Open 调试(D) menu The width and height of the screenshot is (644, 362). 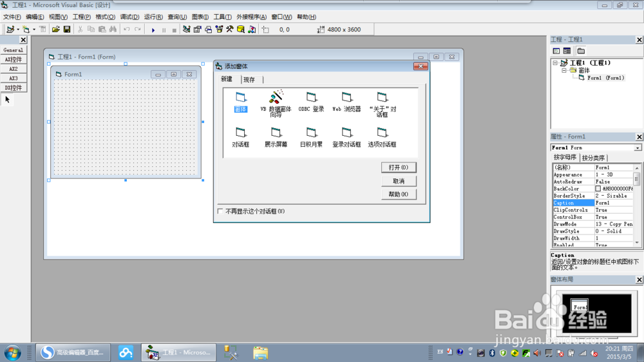coord(129,17)
